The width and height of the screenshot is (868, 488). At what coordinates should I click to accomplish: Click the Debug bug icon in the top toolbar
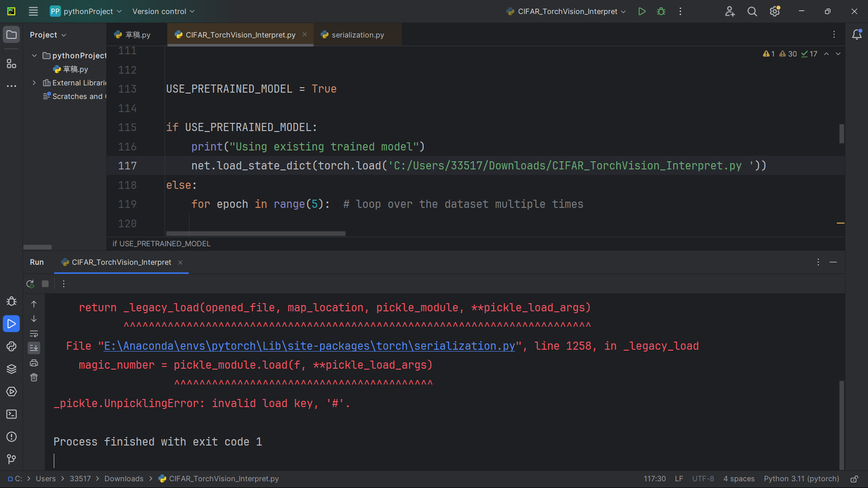661,11
